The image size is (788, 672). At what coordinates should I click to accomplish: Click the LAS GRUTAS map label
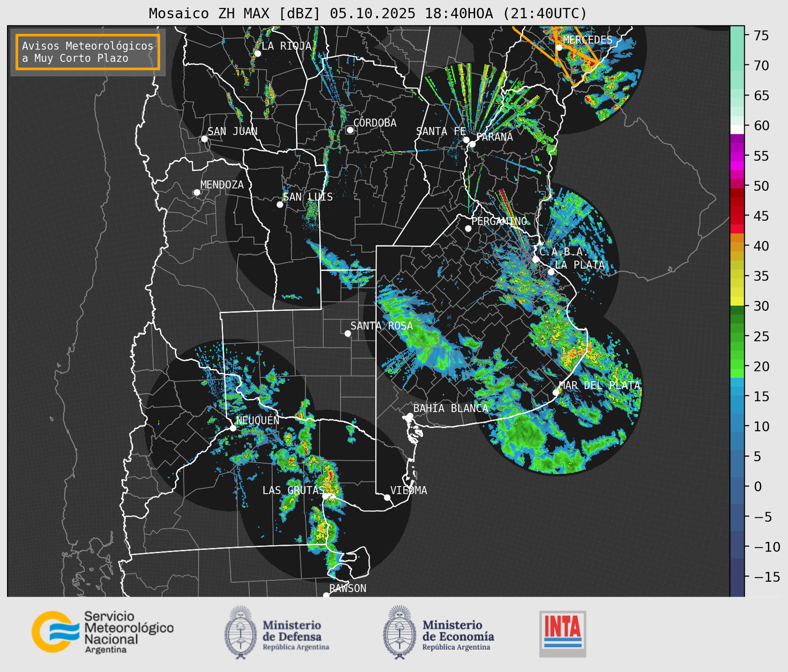point(293,490)
